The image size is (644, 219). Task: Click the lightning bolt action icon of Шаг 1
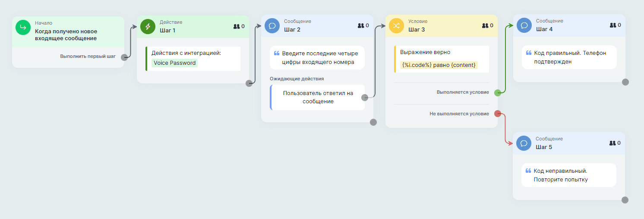coord(148,26)
